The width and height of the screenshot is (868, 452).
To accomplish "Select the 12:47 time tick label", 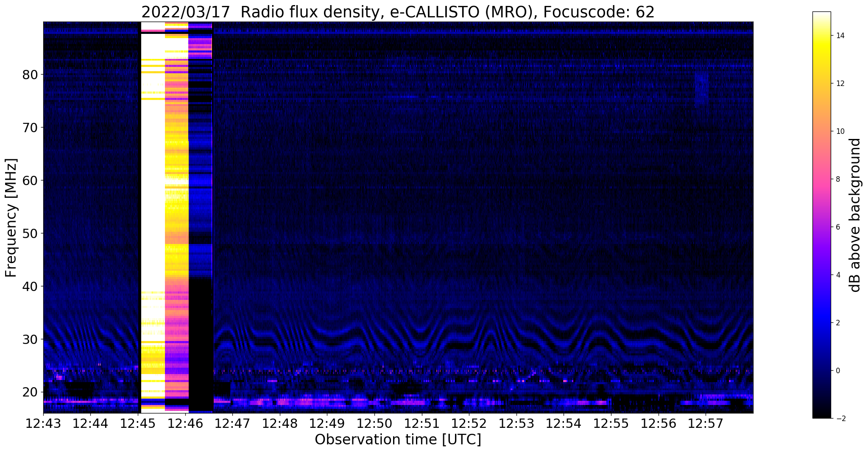I will pos(232,423).
